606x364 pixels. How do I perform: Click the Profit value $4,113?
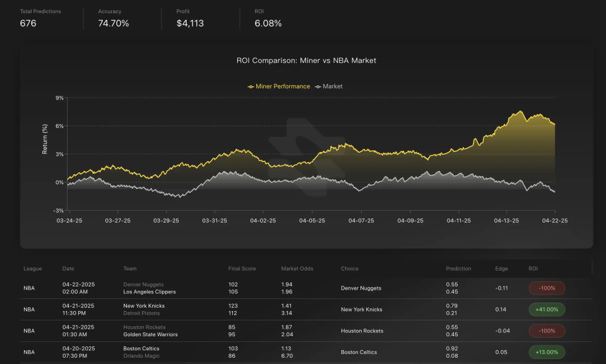(x=191, y=23)
